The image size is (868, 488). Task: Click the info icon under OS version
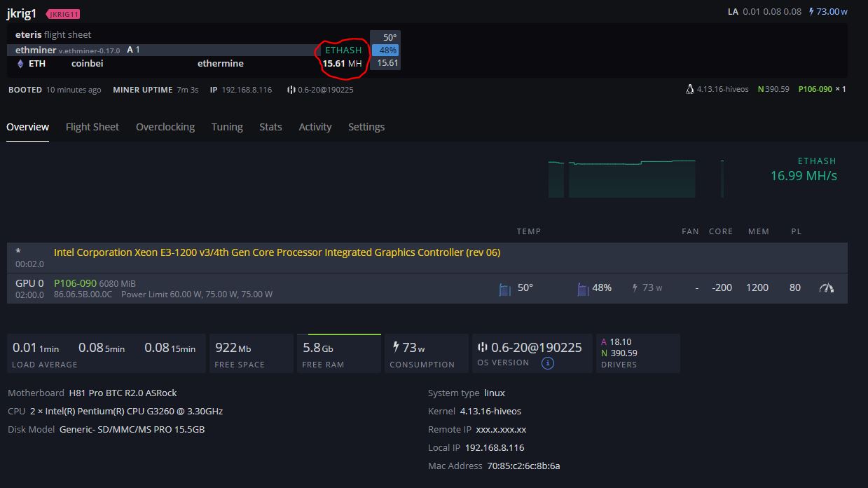pyautogui.click(x=548, y=363)
